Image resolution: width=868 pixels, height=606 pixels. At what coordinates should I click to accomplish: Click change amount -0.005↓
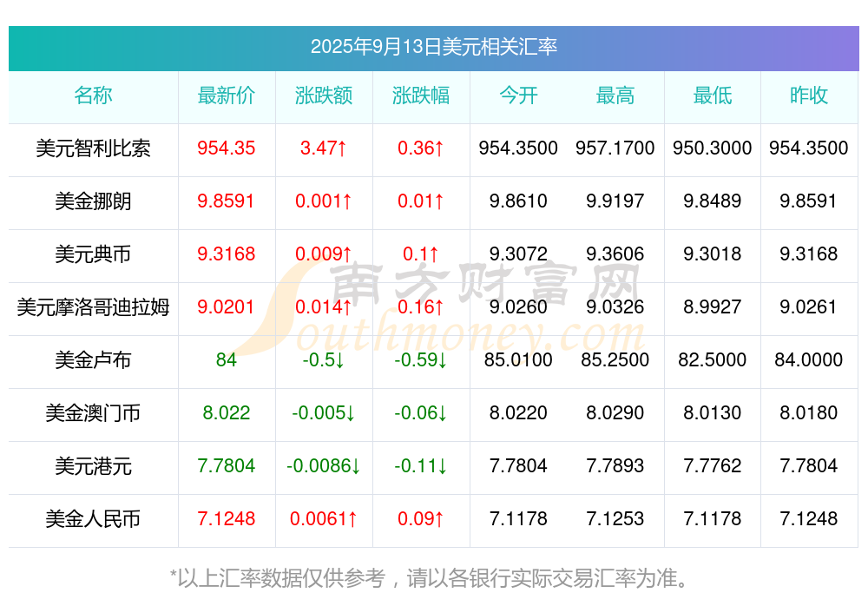point(324,412)
